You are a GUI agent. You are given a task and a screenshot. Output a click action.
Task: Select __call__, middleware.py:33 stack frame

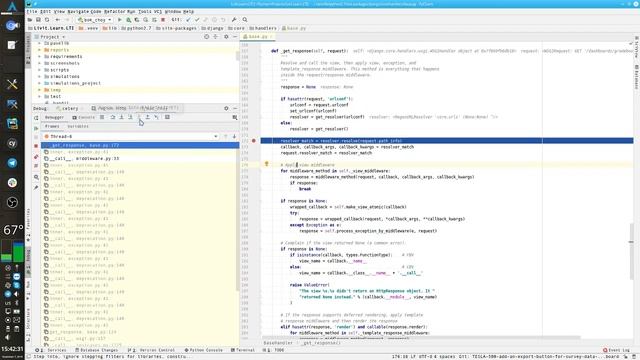[x=140, y=158]
